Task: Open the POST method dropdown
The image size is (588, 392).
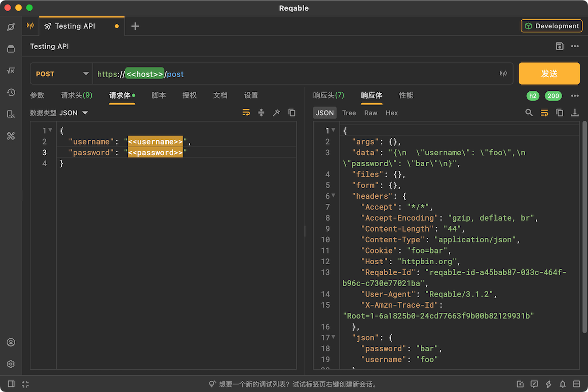Action: (x=61, y=74)
